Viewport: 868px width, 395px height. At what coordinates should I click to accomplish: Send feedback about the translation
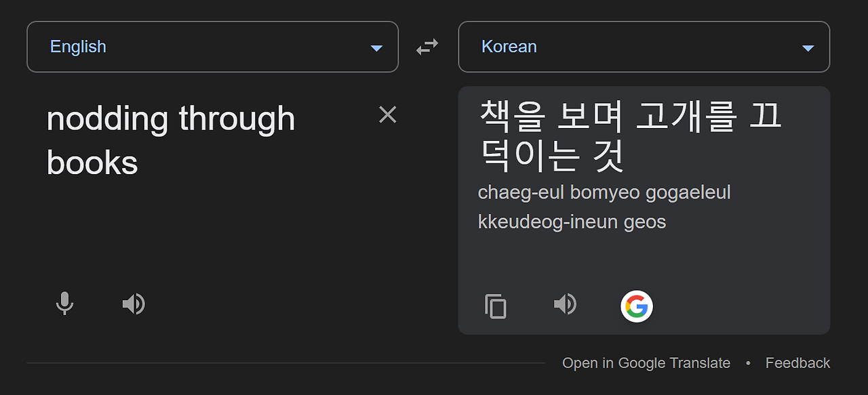pyautogui.click(x=797, y=362)
